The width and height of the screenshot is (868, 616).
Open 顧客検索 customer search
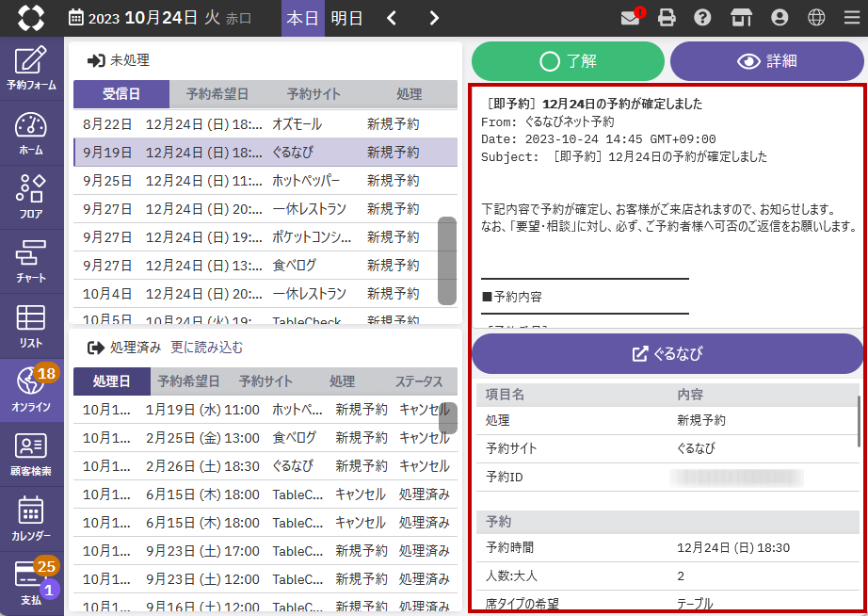coord(31,454)
